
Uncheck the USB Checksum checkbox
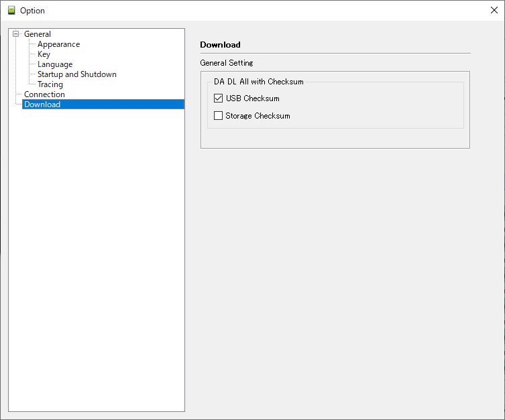[x=219, y=98]
